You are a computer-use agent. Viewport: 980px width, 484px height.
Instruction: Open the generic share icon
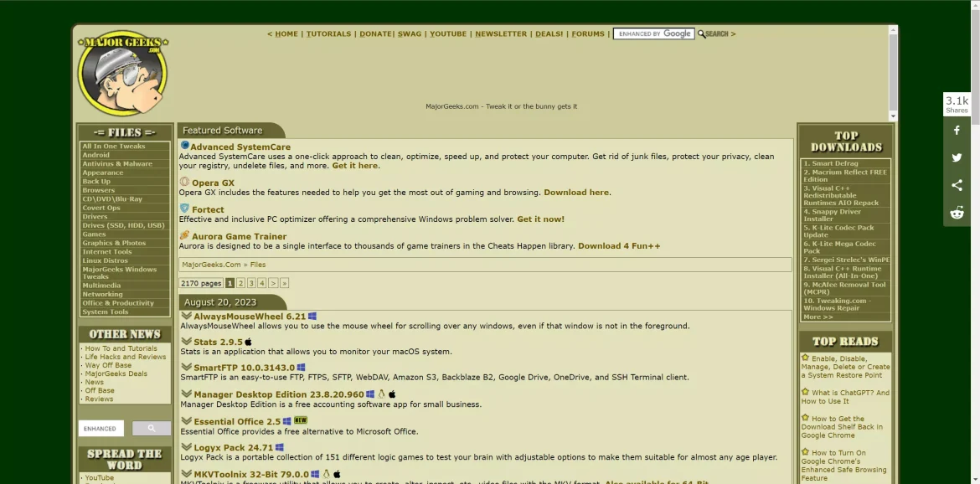(x=957, y=186)
